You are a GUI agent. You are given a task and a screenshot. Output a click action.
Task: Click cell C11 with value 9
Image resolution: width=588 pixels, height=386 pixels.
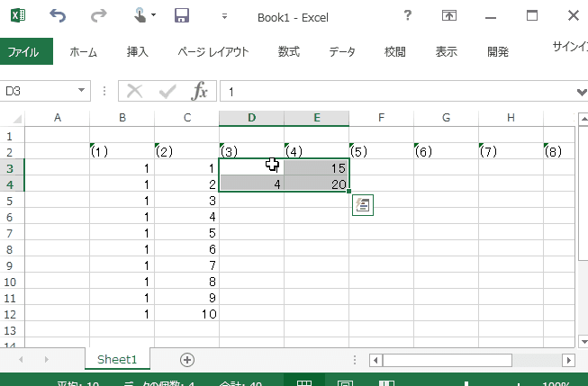(186, 298)
